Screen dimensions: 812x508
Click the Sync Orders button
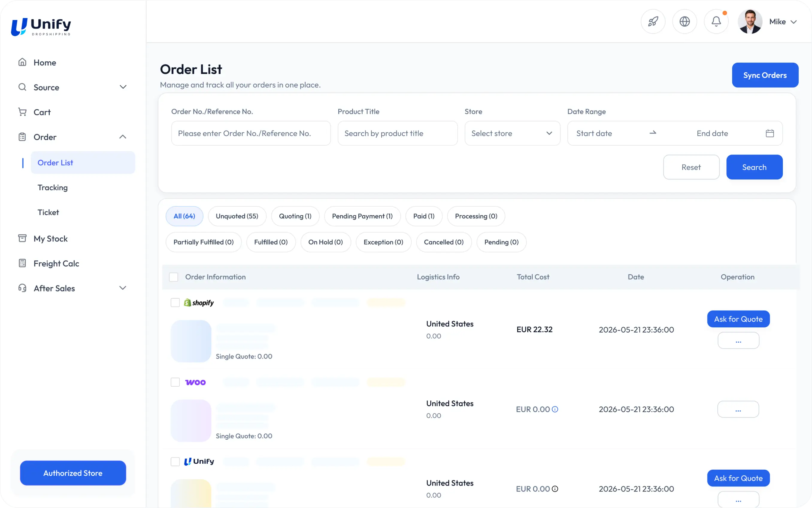[x=765, y=75]
